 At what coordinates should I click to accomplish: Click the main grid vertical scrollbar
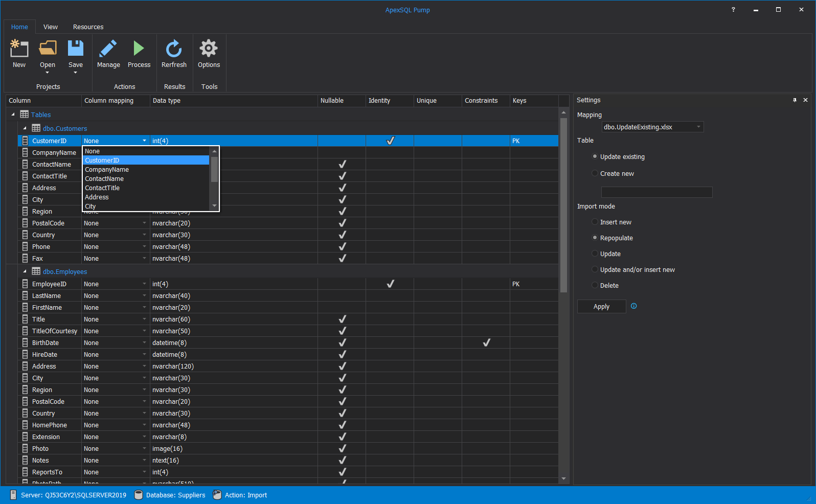(x=563, y=205)
